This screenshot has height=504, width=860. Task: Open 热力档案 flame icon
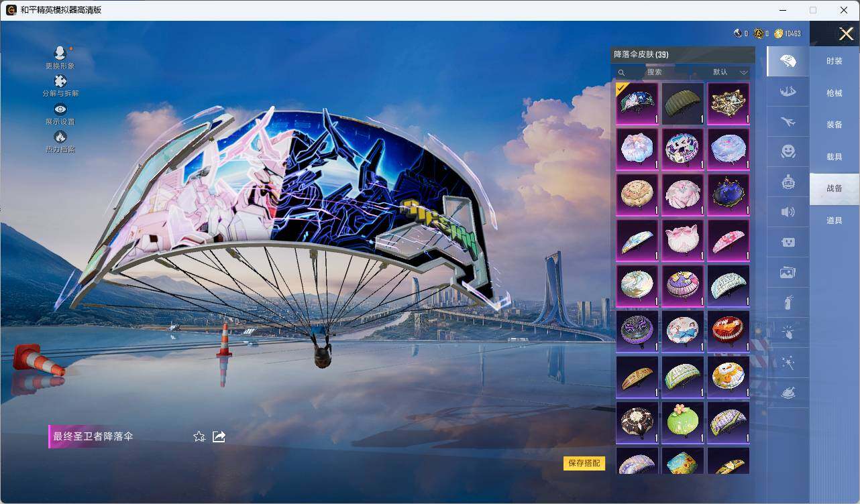[x=60, y=137]
